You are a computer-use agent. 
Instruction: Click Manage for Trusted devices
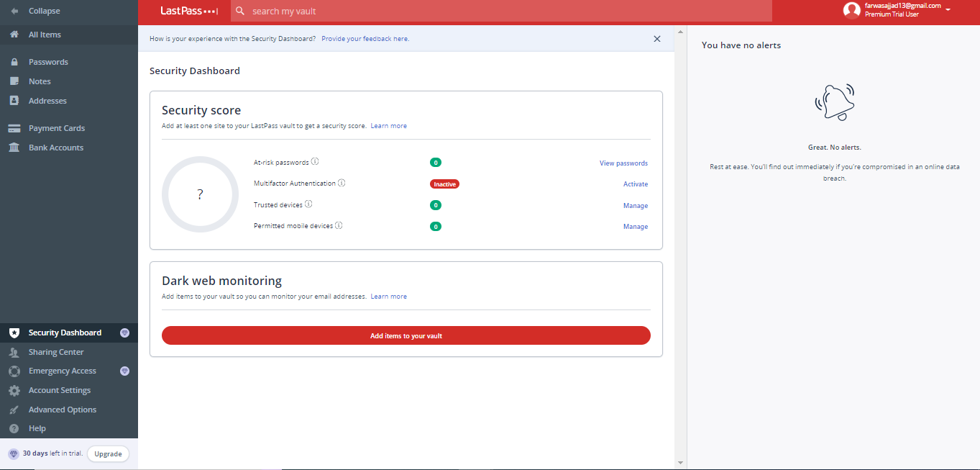tap(636, 206)
